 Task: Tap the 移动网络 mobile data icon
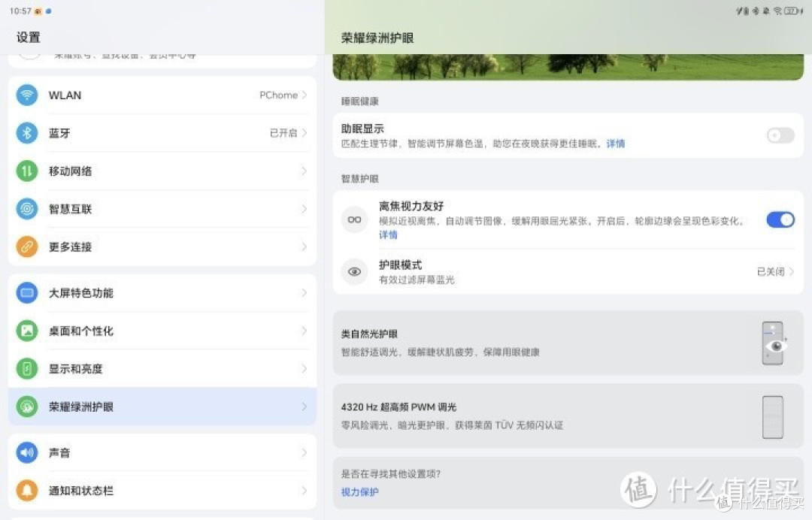click(x=27, y=171)
